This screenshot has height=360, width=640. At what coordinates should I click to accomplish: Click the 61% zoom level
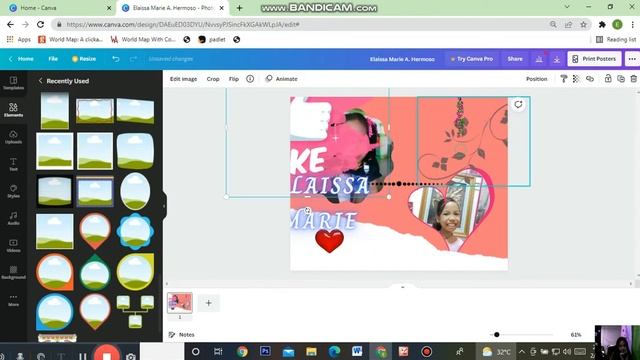click(576, 335)
